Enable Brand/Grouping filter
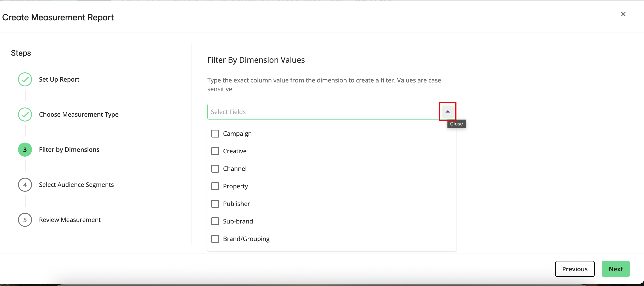Viewport: 644px width, 286px height. (x=215, y=238)
